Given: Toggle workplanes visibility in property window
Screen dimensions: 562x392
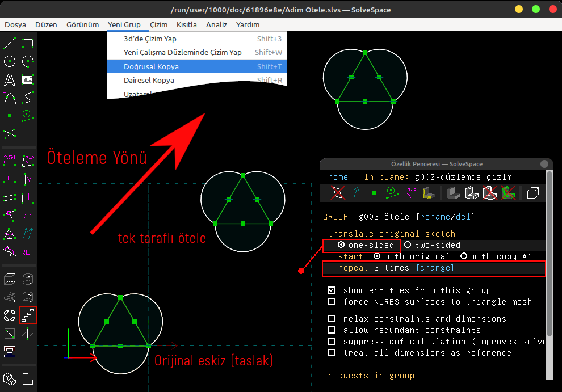Looking at the screenshot, I should coord(338,193).
